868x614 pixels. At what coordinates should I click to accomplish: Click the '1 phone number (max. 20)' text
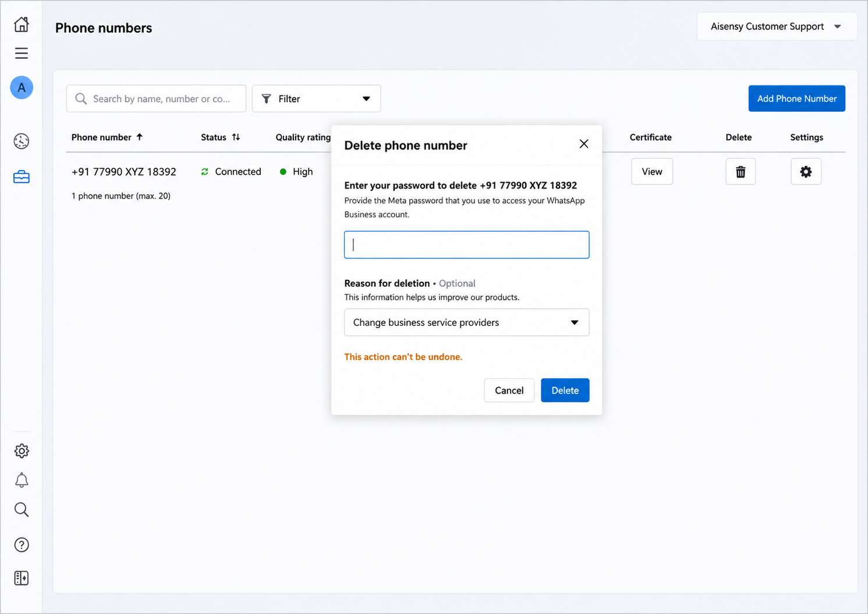(121, 196)
